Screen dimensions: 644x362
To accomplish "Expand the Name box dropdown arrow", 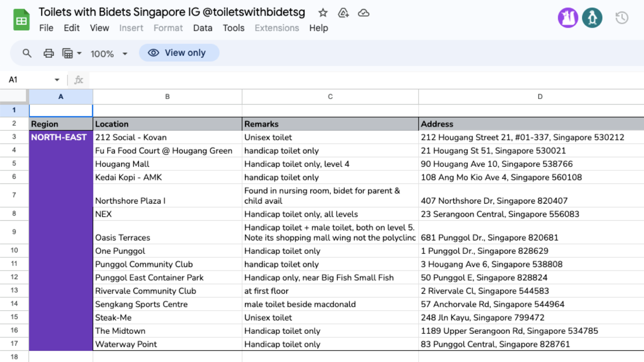I will 57,80.
